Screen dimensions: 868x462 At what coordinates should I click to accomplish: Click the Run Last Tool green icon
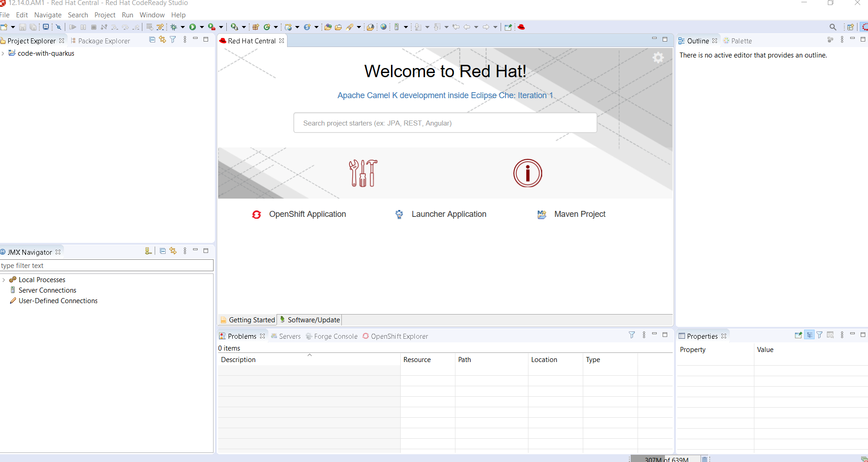point(211,27)
